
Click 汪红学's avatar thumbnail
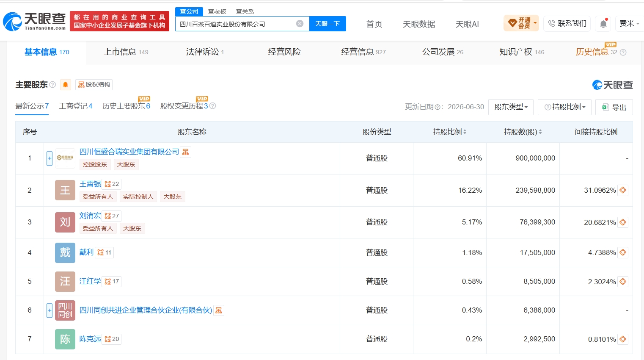[65, 282]
